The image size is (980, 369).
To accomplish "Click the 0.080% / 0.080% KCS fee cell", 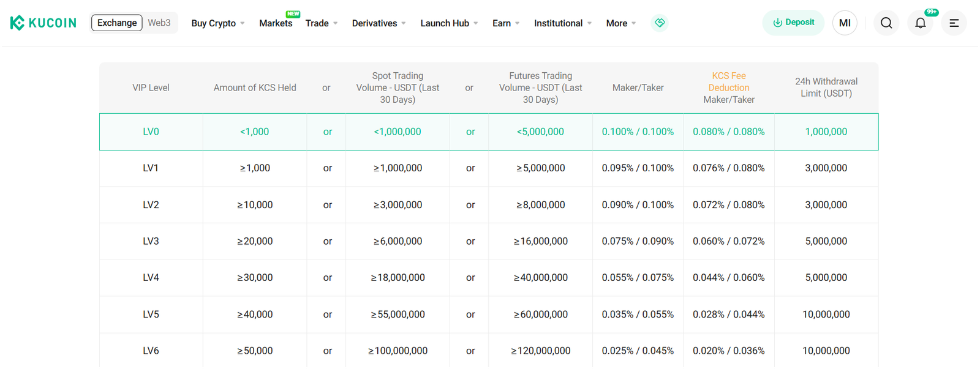I will click(x=729, y=132).
